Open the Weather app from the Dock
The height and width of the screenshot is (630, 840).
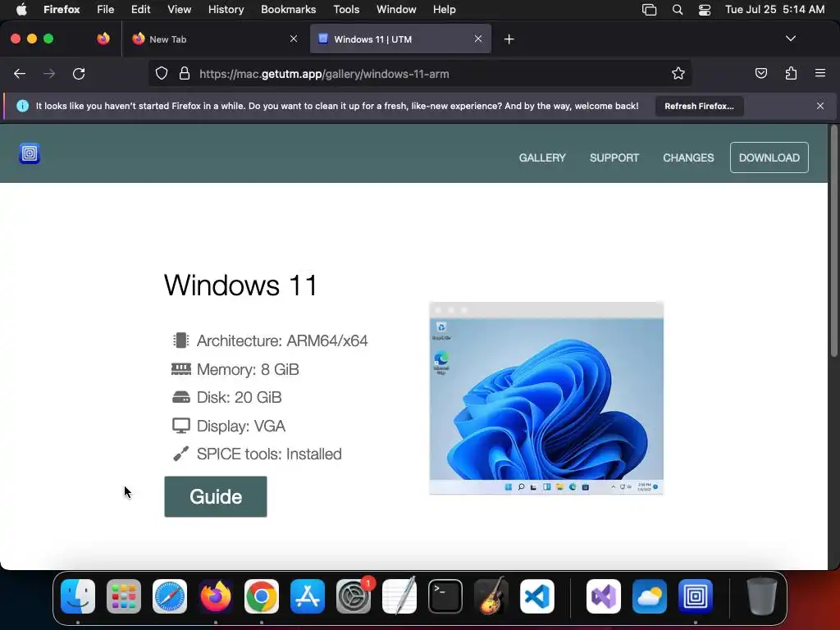click(650, 596)
